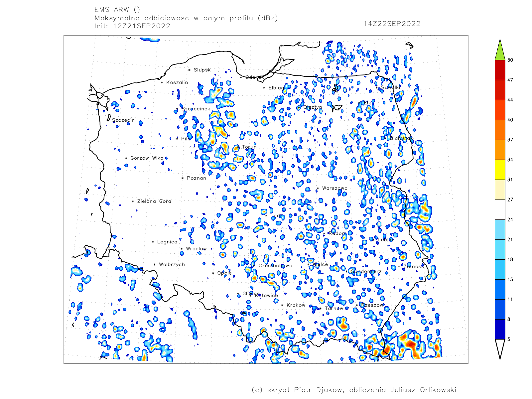Click the Koszalin city label

click(177, 82)
